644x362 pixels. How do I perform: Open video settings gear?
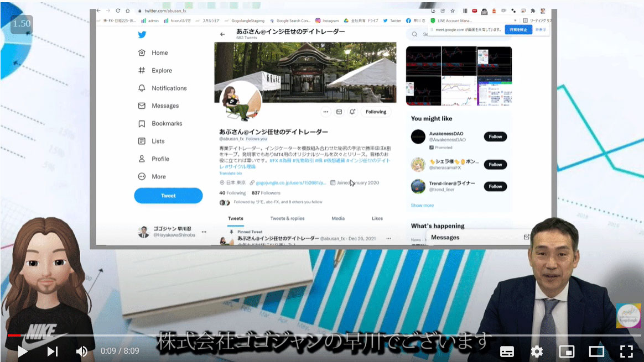537,351
